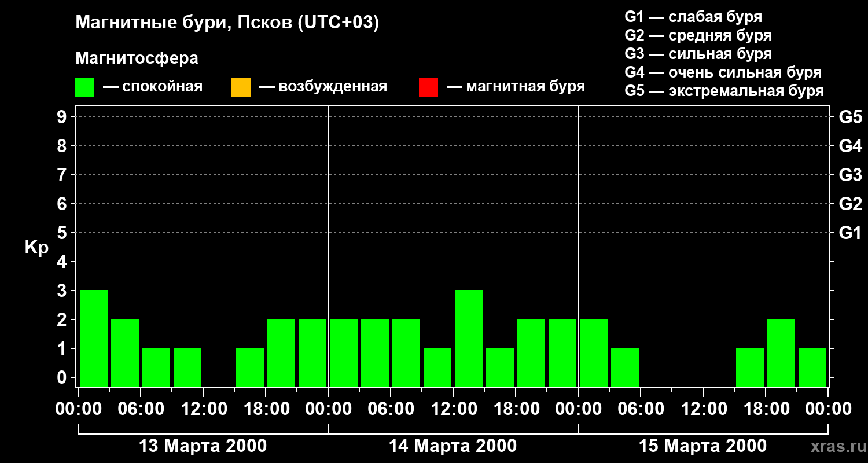The width and height of the screenshot is (868, 463).
Task: Select the line "G1 — слабая буря"
Action: pos(693,17)
